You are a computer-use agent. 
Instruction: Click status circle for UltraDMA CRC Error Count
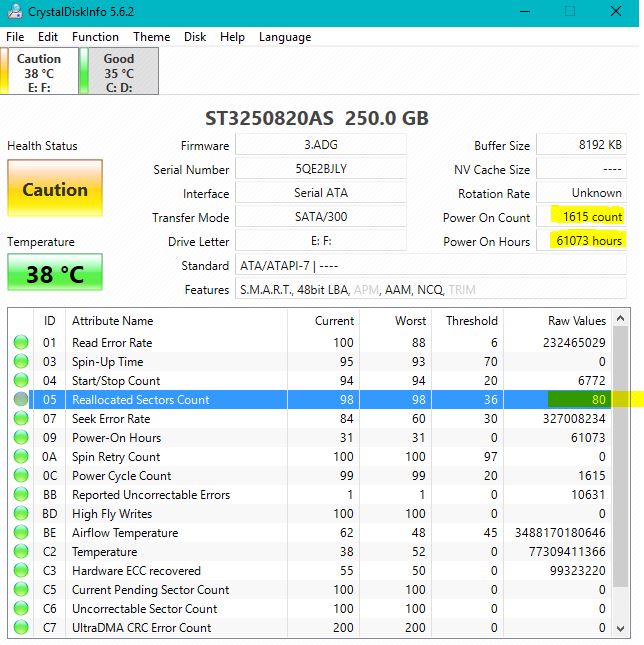click(x=21, y=627)
